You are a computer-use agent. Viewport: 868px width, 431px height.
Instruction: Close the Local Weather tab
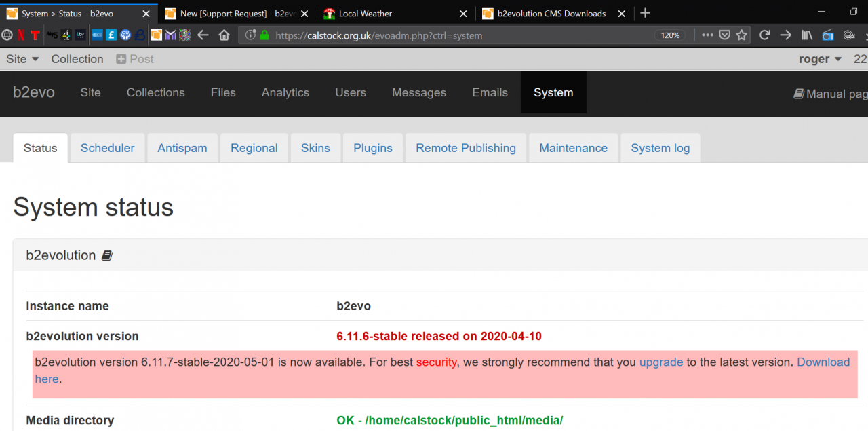click(x=463, y=14)
